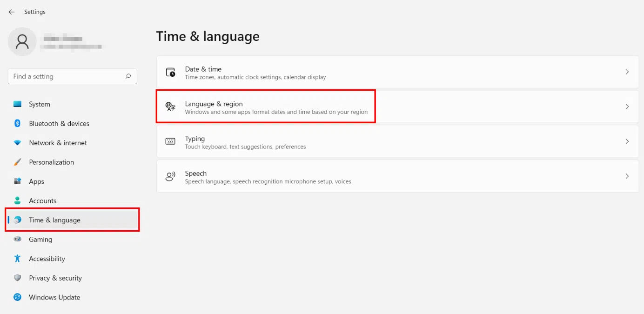Screen dimensions: 644x314
Task: Click the Bluetooth & devices icon
Action: 18,123
